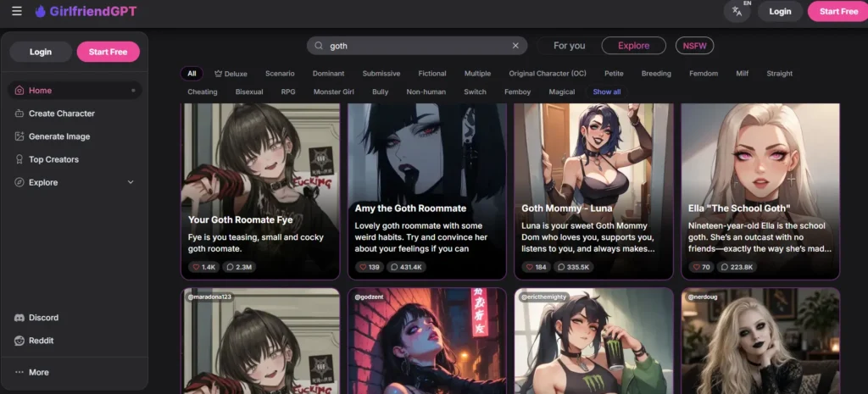Click the search magnifier icon

(x=319, y=46)
